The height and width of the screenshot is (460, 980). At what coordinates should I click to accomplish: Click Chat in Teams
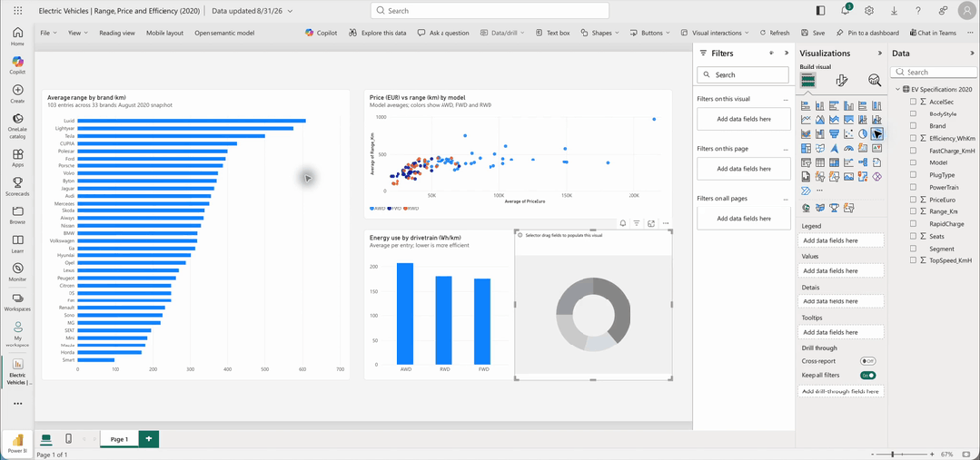click(x=933, y=33)
